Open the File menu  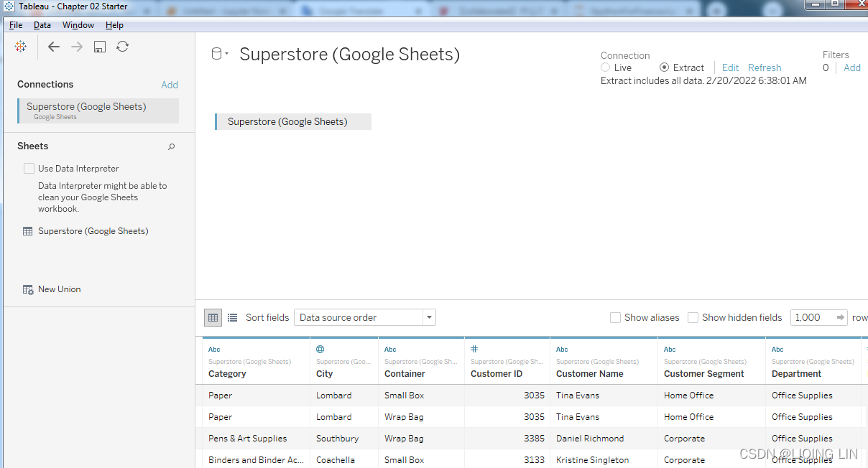pos(16,25)
